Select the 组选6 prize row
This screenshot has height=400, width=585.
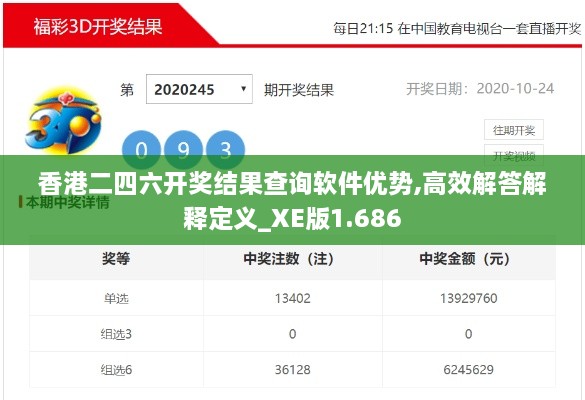click(292, 369)
